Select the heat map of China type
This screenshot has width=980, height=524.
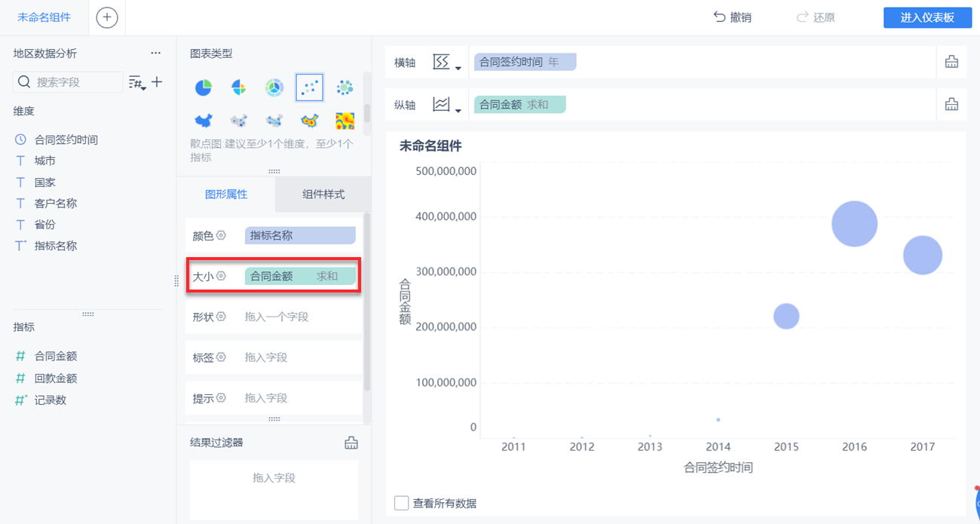[x=310, y=121]
